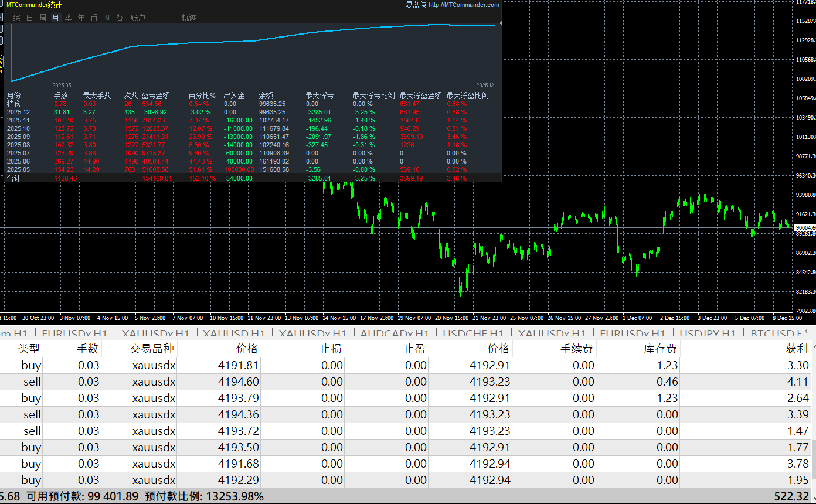Open the 账户 account tab
This screenshot has height=504, width=816.
(138, 18)
